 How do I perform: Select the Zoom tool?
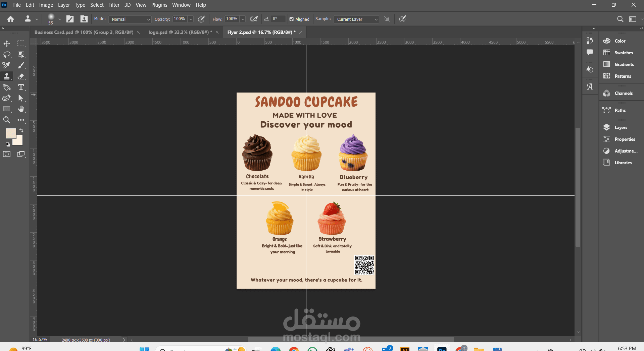[x=7, y=120]
